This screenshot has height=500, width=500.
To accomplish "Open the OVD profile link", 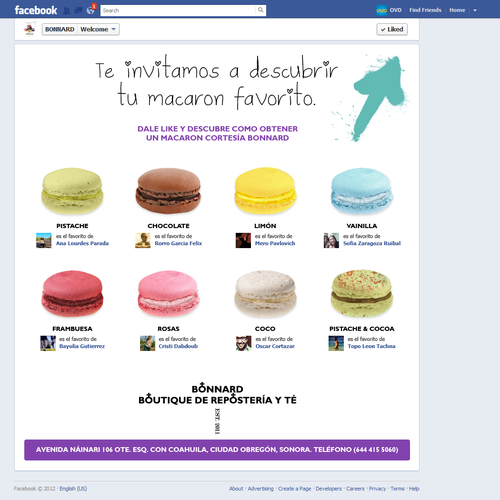I will (395, 10).
